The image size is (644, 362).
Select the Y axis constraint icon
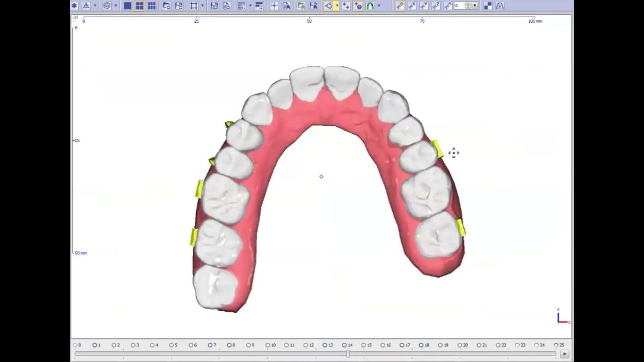424,6
